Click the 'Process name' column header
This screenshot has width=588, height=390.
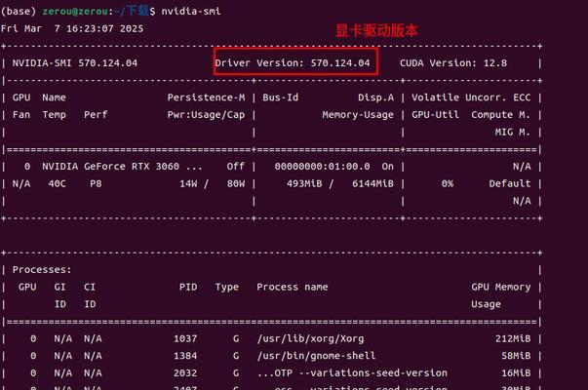(293, 287)
